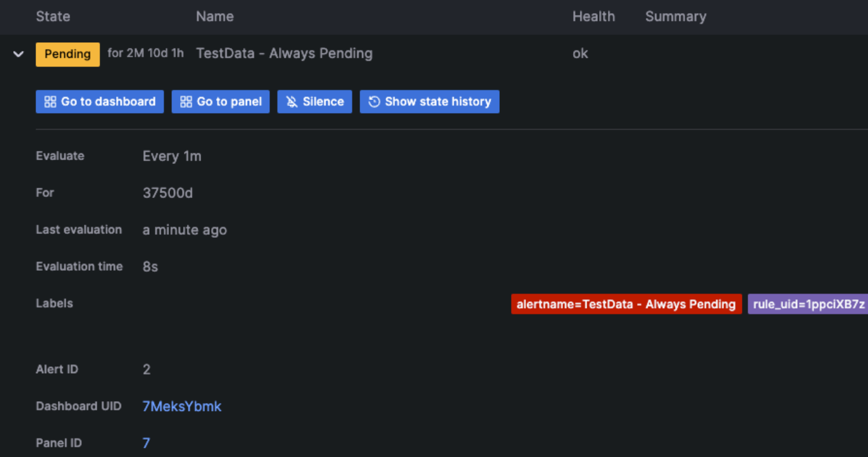Silence the TestData - Always Pending alert
Viewport: 868px width, 457px height.
click(x=315, y=101)
